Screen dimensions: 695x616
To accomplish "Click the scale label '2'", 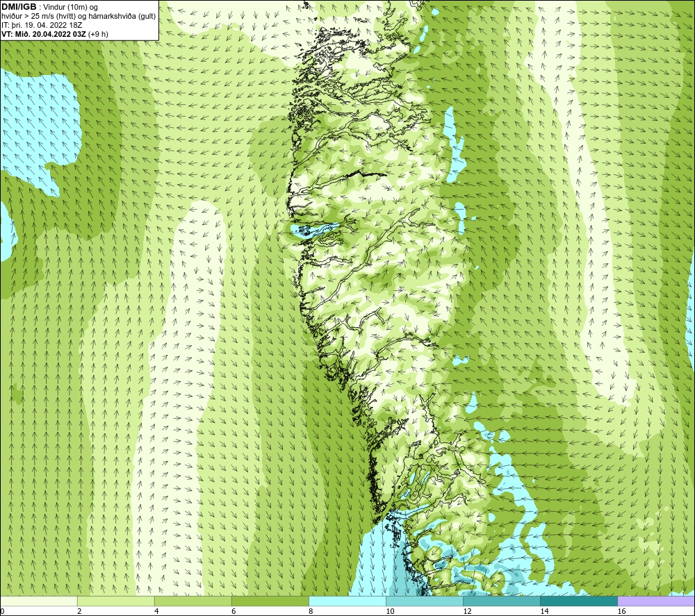I will (x=79, y=612).
